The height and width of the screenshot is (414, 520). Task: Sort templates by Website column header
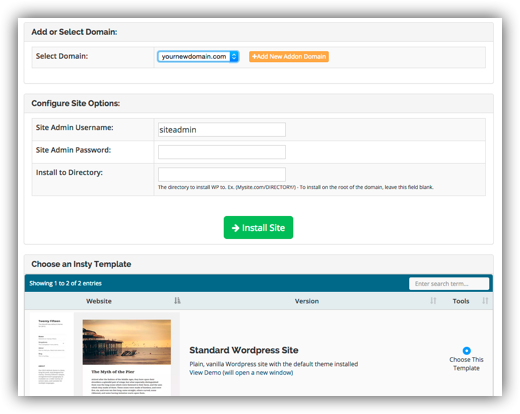pos(99,301)
